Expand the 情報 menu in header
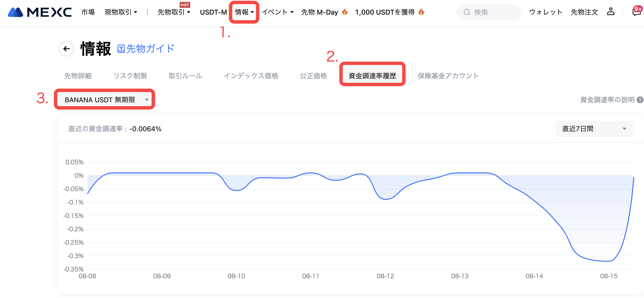 pos(244,12)
